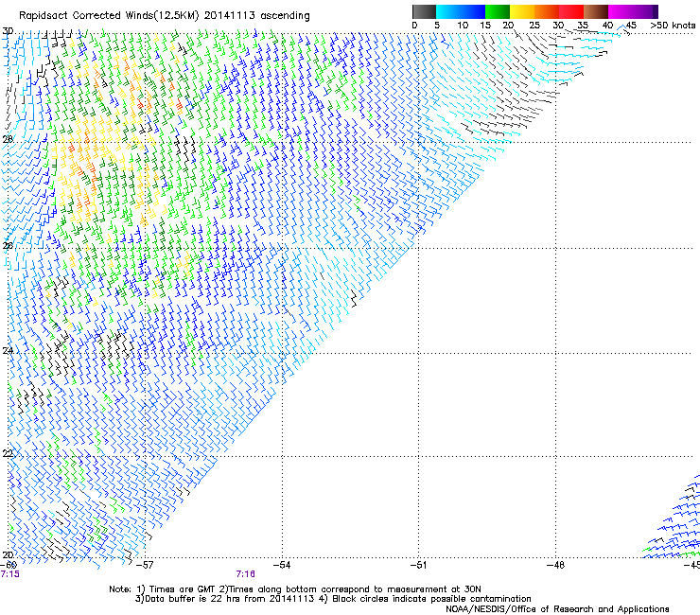Click the magenta 40-45 knots legend swatch
Viewport: 700px width, 615px height.
coord(621,11)
